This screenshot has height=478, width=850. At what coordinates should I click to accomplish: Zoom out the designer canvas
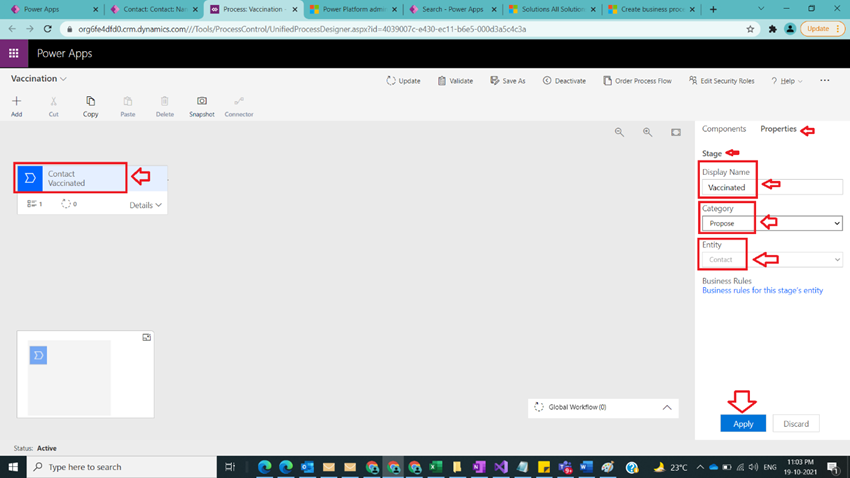tap(619, 132)
